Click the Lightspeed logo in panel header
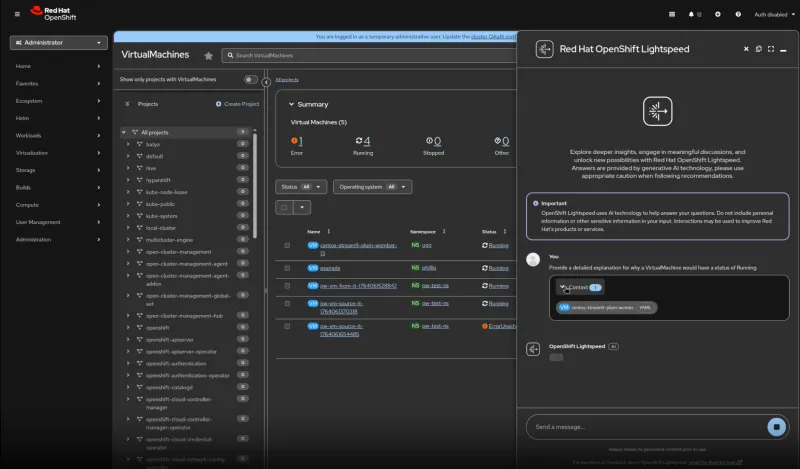 coord(544,49)
